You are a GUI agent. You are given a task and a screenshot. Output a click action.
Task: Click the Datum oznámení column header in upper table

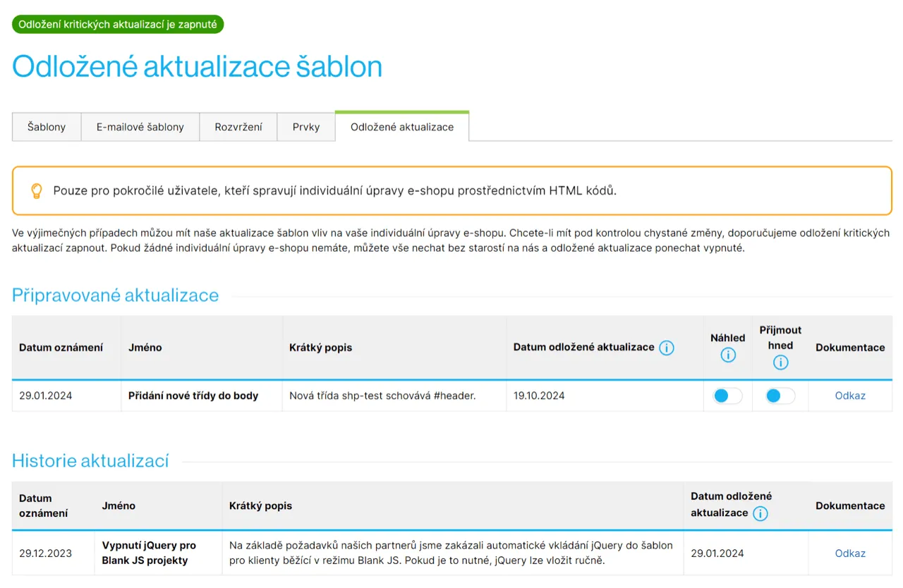[61, 348]
